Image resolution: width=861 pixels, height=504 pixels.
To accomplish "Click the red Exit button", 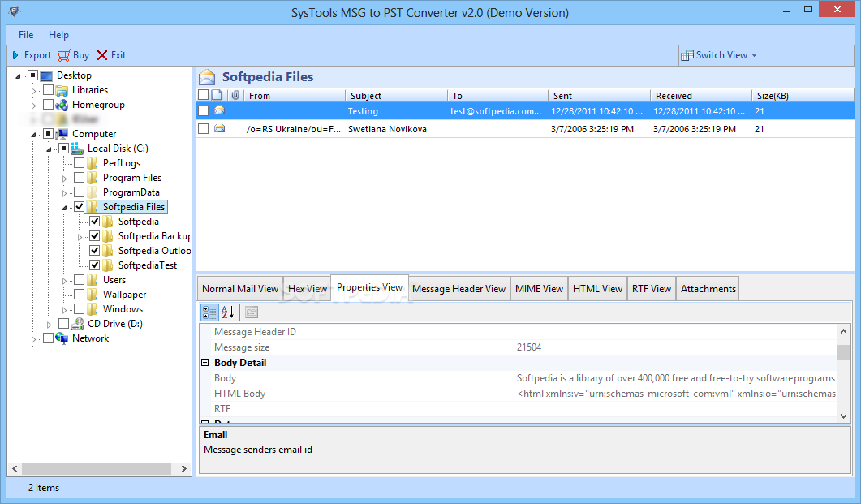I will click(111, 55).
